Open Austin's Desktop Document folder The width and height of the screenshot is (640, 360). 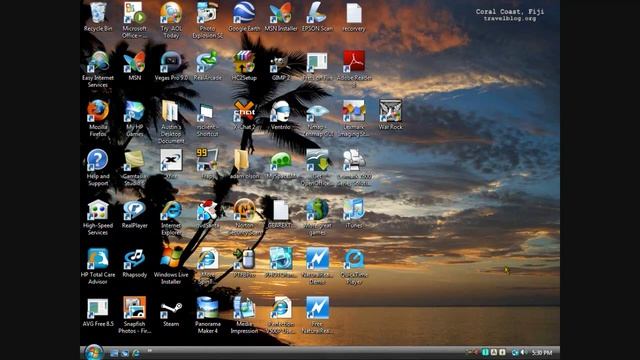pos(171,122)
